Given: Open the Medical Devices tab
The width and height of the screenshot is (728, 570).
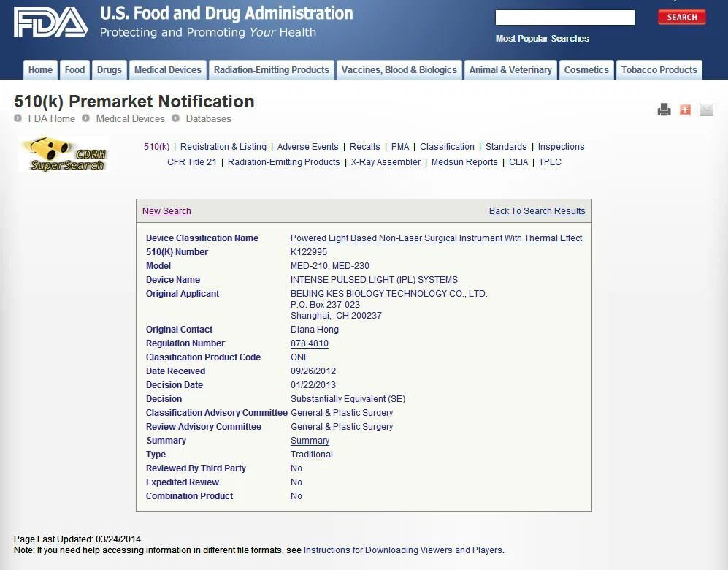Looking at the screenshot, I should click(x=167, y=70).
